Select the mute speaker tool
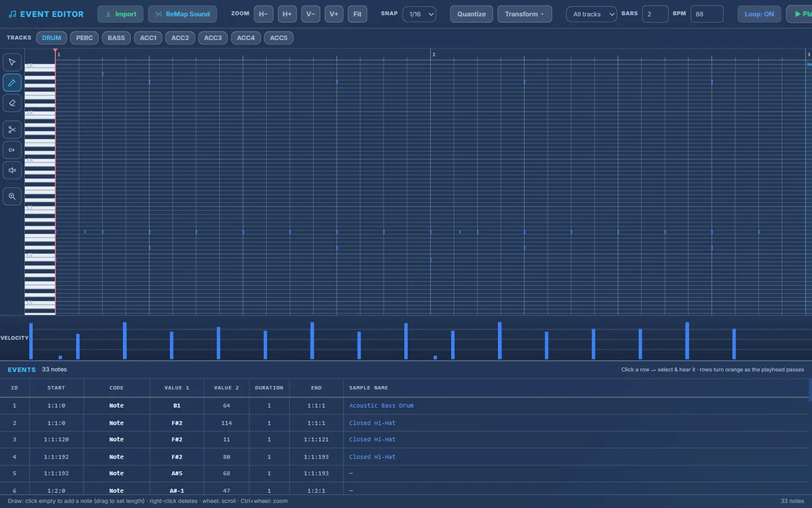This screenshot has height=508, width=812. click(x=12, y=170)
